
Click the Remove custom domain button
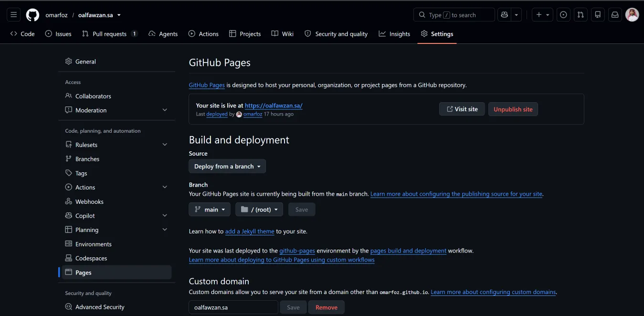coord(327,307)
